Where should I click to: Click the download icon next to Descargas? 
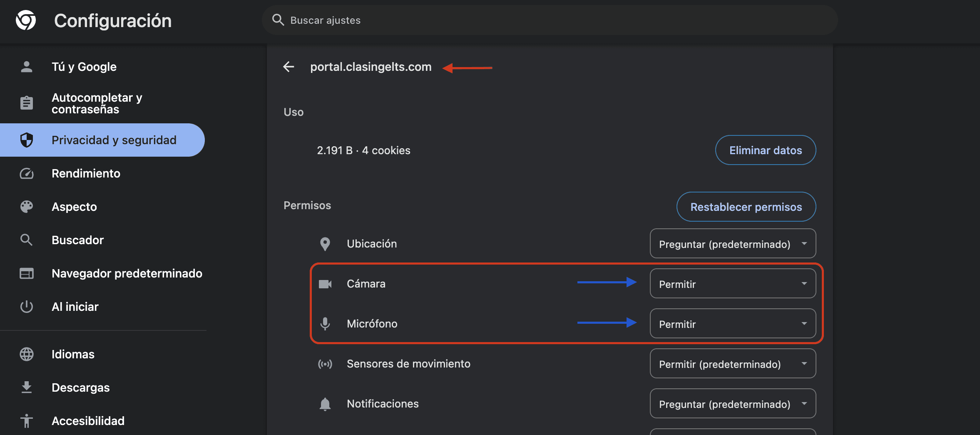point(27,387)
